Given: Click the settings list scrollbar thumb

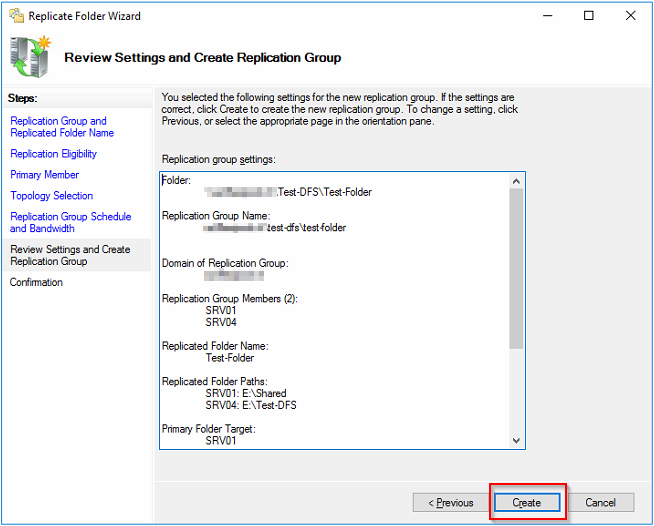Looking at the screenshot, I should tap(516, 268).
